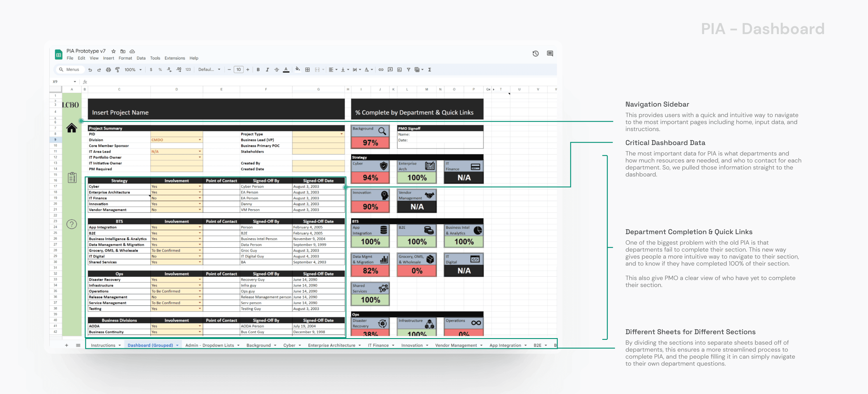868x394 pixels.
Task: Increase font size with plus button
Action: [x=248, y=70]
